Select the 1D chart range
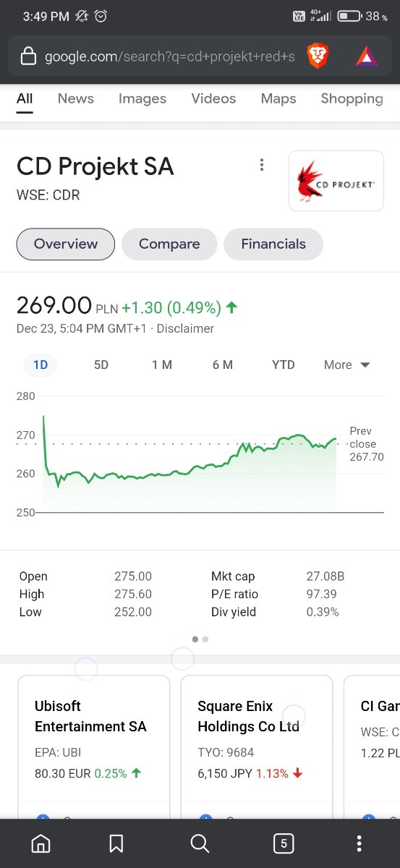The width and height of the screenshot is (400, 868). (x=41, y=365)
